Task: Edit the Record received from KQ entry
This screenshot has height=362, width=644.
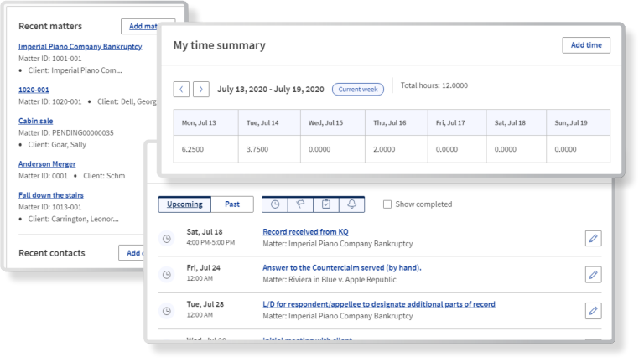Action: tap(593, 239)
